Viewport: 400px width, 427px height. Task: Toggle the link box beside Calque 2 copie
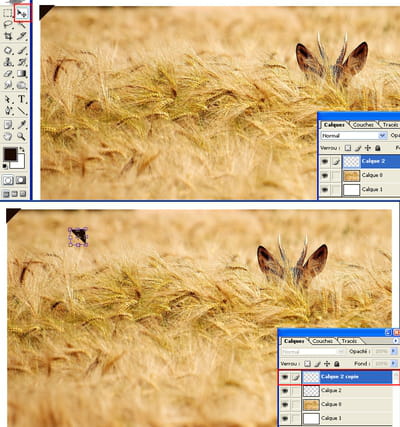click(x=296, y=377)
